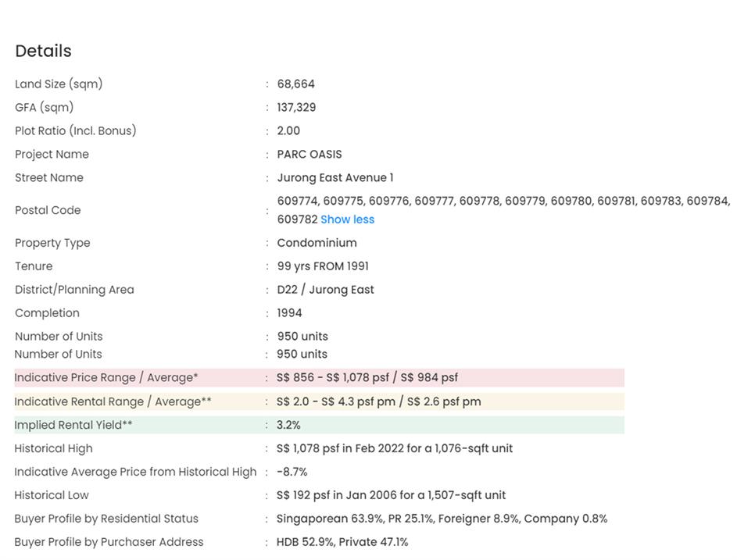The image size is (737, 560).
Task: Select the project name PARC OASIS
Action: pyautogui.click(x=309, y=155)
